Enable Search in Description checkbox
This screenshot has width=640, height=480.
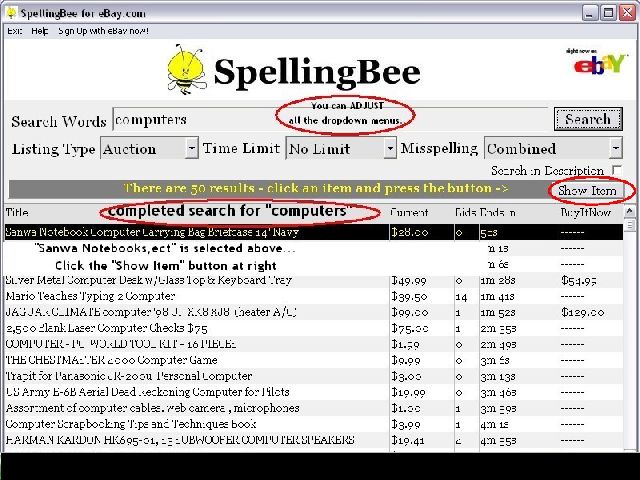(x=617, y=170)
